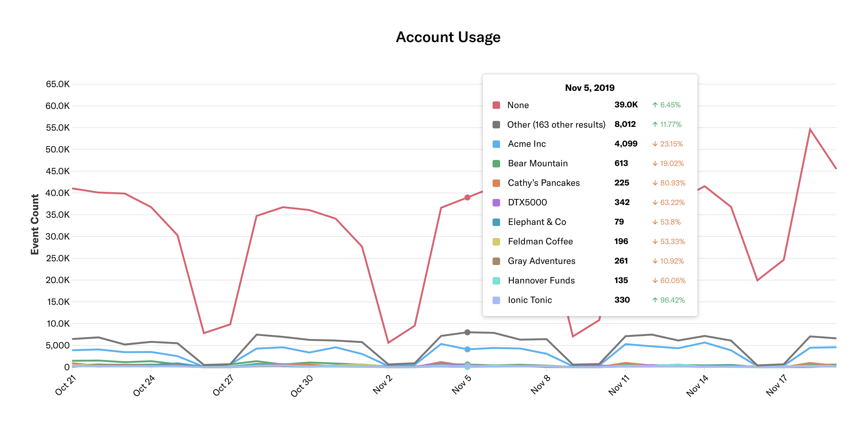Image resolution: width=868 pixels, height=428 pixels.
Task: Select the Elephant & Co tooltip label
Action: [537, 222]
